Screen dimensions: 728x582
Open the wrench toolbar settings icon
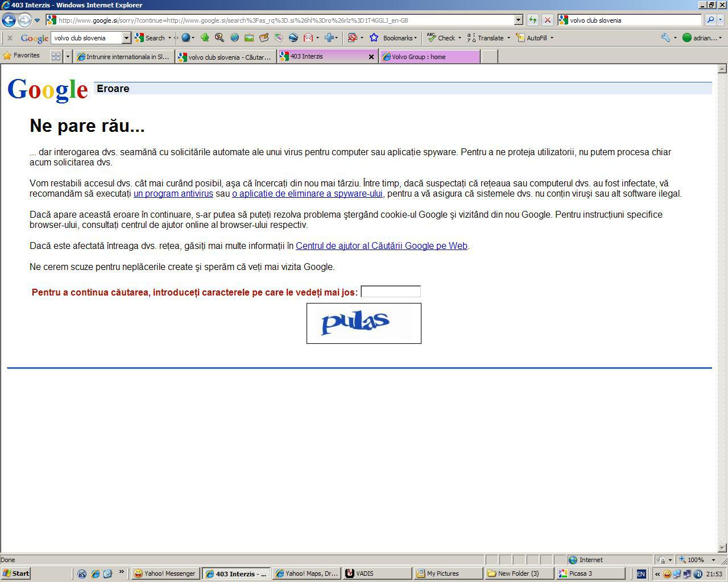point(665,38)
